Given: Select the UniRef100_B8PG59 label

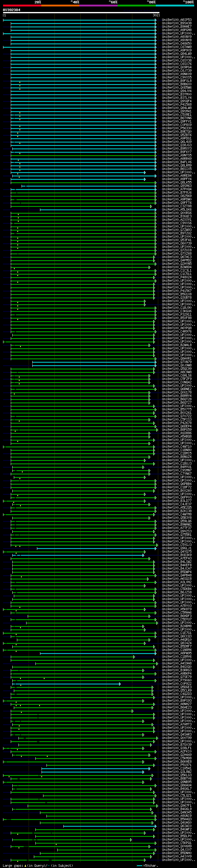Looking at the screenshot, I should click(x=177, y=430).
